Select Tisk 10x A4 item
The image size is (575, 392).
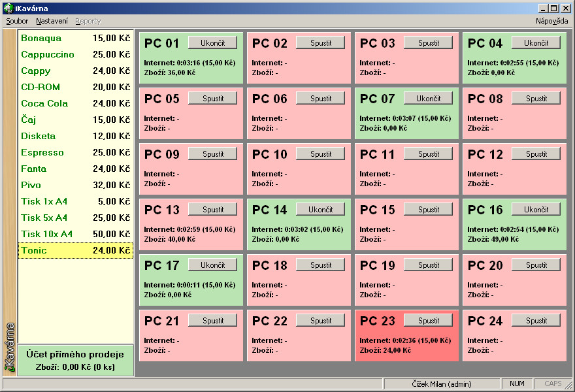[x=76, y=234]
